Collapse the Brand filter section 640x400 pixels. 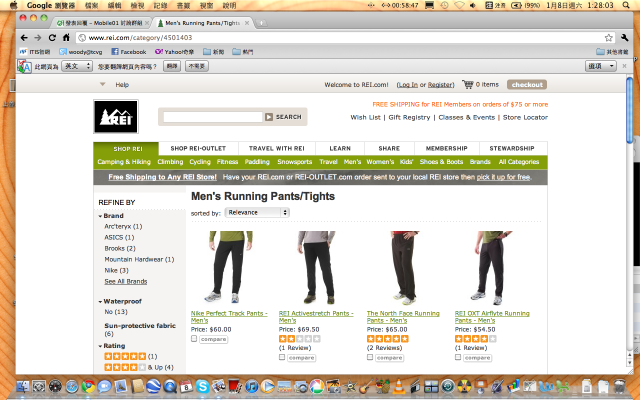point(100,216)
